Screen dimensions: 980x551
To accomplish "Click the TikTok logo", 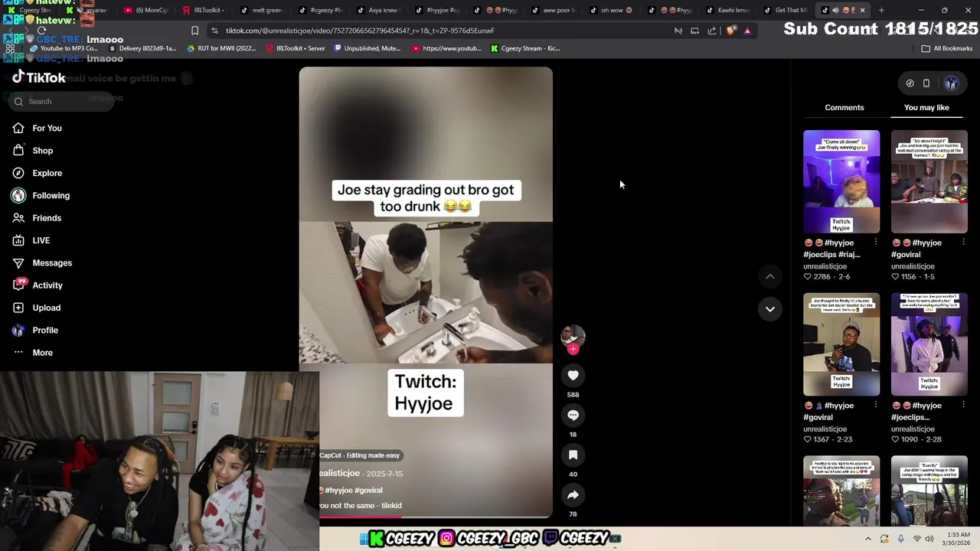I will pos(39,77).
